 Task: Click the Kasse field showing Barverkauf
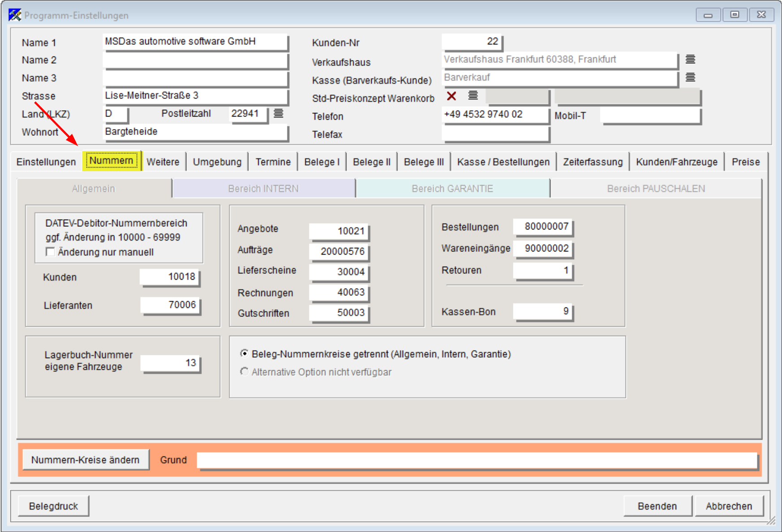560,78
